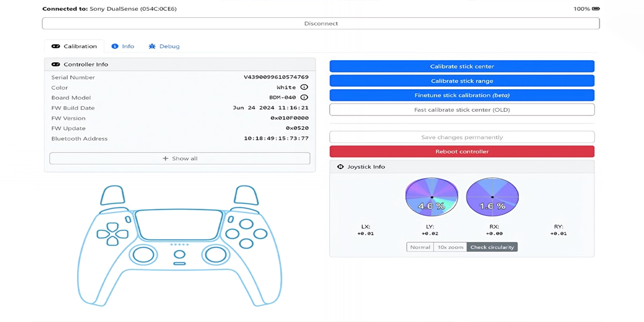
Task: Disconnect the Sony DualSense controller
Action: (320, 23)
